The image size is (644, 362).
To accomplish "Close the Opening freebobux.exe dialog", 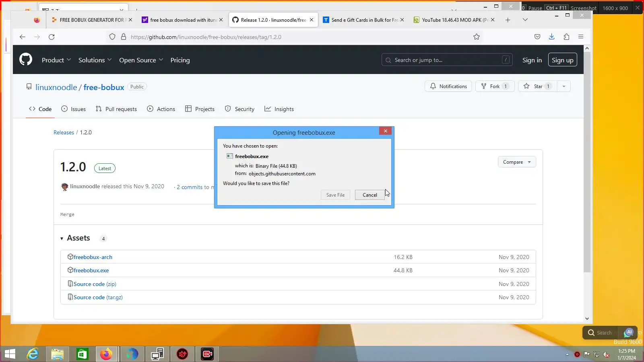I will 385,131.
